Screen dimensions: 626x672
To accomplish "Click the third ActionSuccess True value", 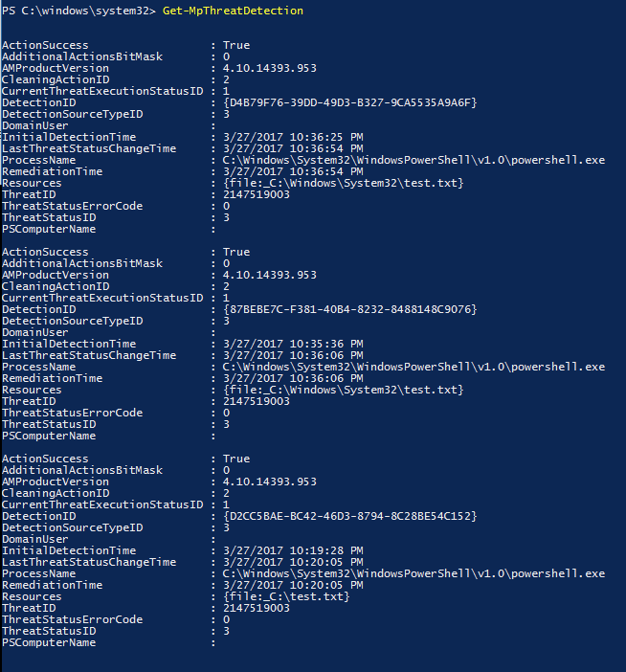I will click(x=236, y=459).
